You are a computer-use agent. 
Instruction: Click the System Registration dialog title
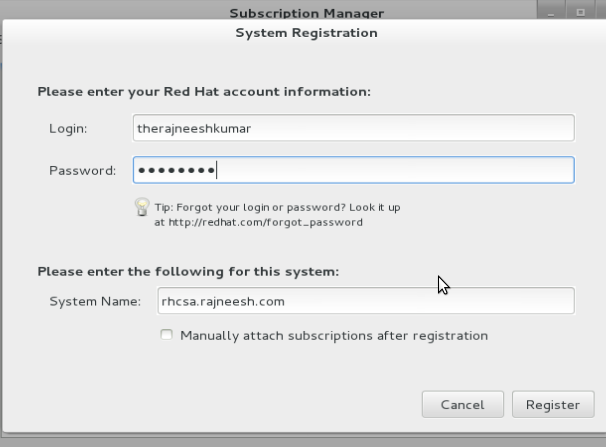click(x=306, y=33)
